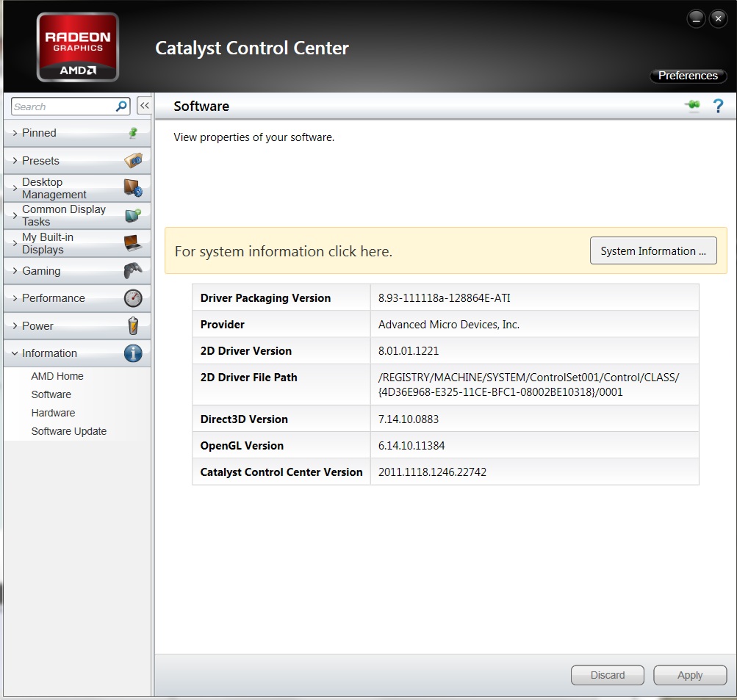Viewport: 737px width, 700px height.
Task: Click the 2D Driver File Path label
Action: (248, 378)
